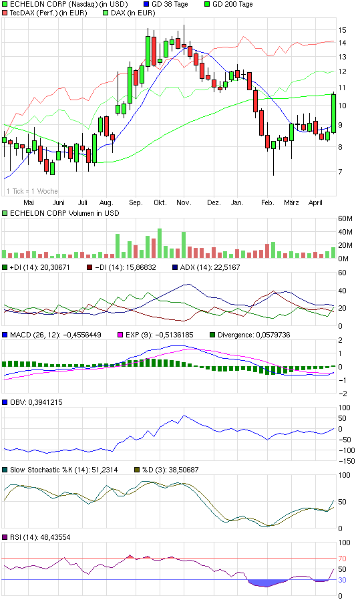Click the Juni month label on the axis
Screen dimensions: 364x610
pyautogui.click(x=58, y=202)
